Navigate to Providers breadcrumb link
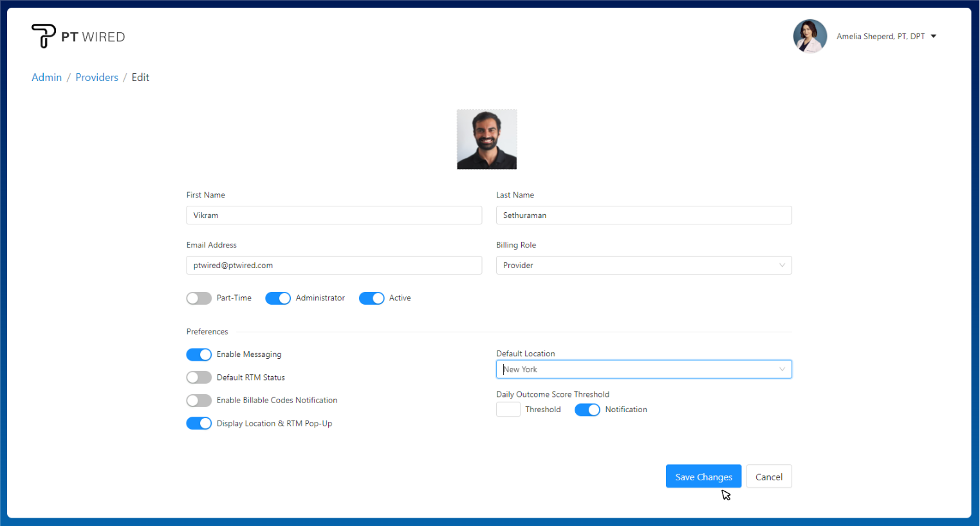This screenshot has height=526, width=980. pyautogui.click(x=97, y=77)
